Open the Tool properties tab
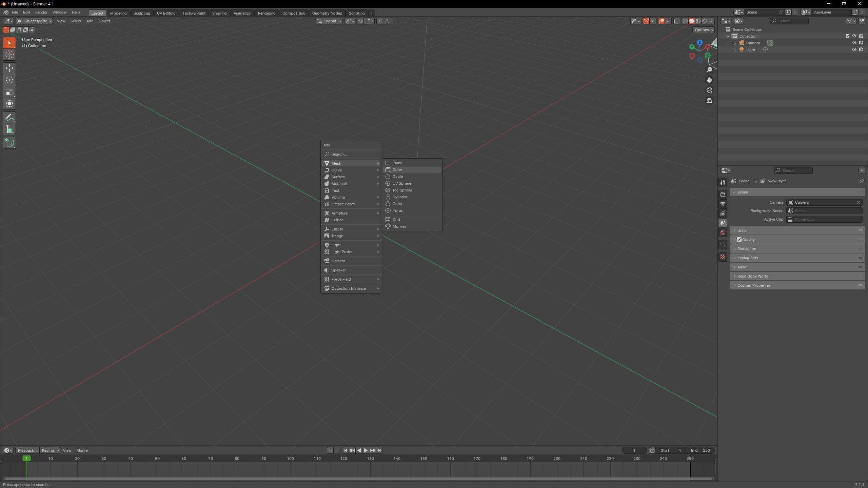This screenshot has height=488, width=868. click(723, 182)
